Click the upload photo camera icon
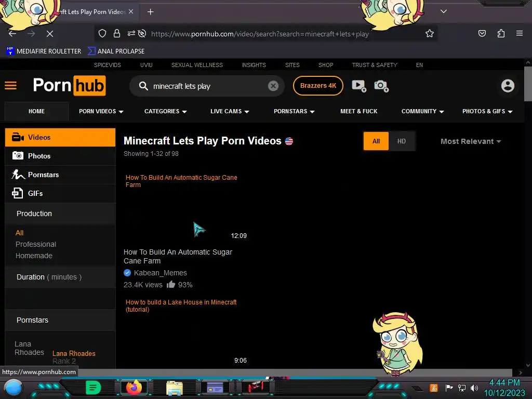The width and height of the screenshot is (532, 399). (x=381, y=86)
